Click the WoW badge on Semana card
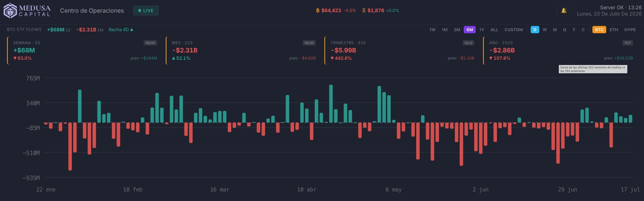This screenshot has width=644, height=201. pyautogui.click(x=150, y=43)
